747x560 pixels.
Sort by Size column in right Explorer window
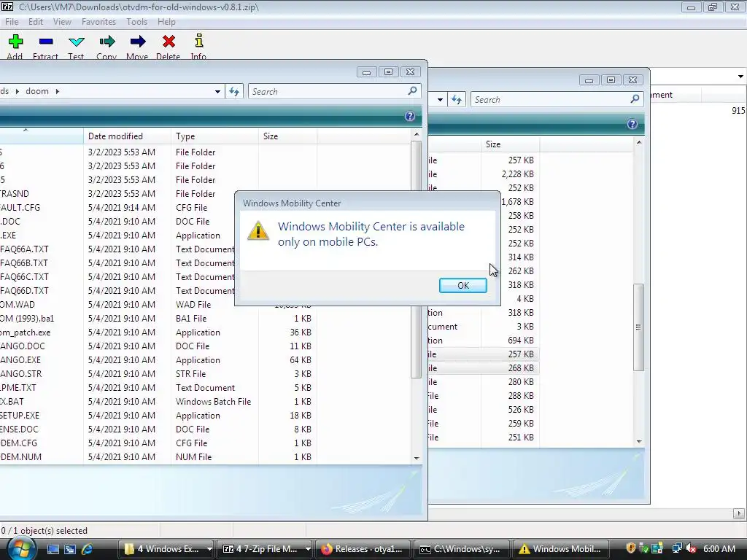pyautogui.click(x=510, y=144)
